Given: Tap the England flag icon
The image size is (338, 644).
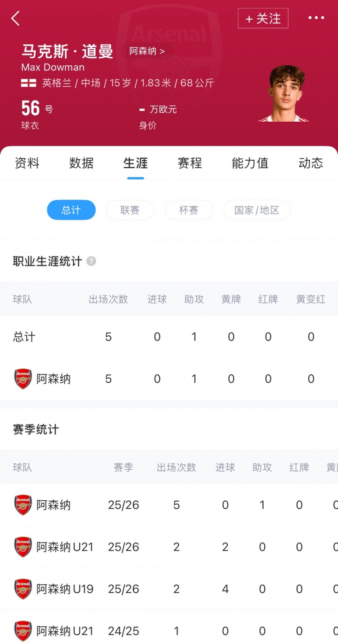Looking at the screenshot, I should [29, 83].
